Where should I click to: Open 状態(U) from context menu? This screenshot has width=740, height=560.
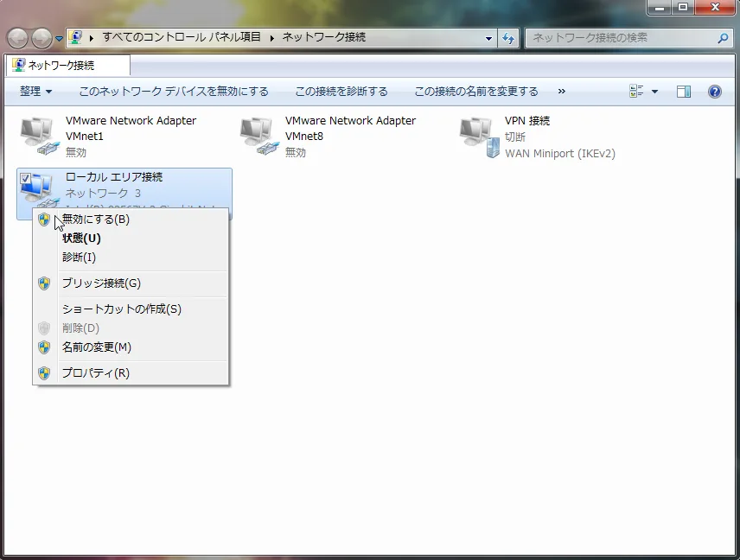(x=131, y=239)
